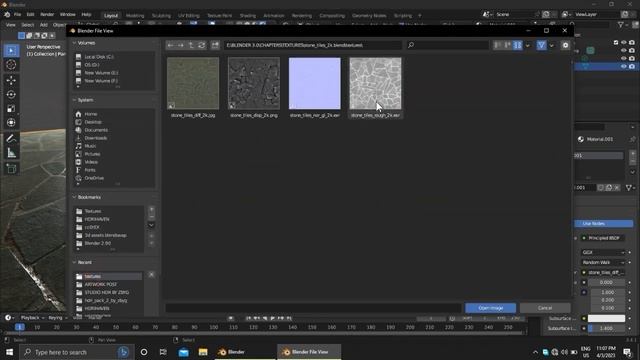Cancel the file browser dialog
The width and height of the screenshot is (640, 360).
pyautogui.click(x=545, y=308)
